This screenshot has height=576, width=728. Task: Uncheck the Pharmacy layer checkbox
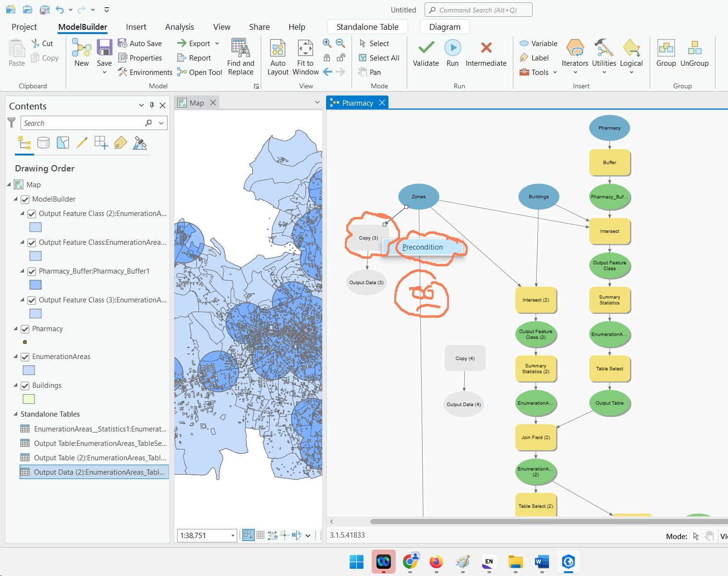pos(25,329)
